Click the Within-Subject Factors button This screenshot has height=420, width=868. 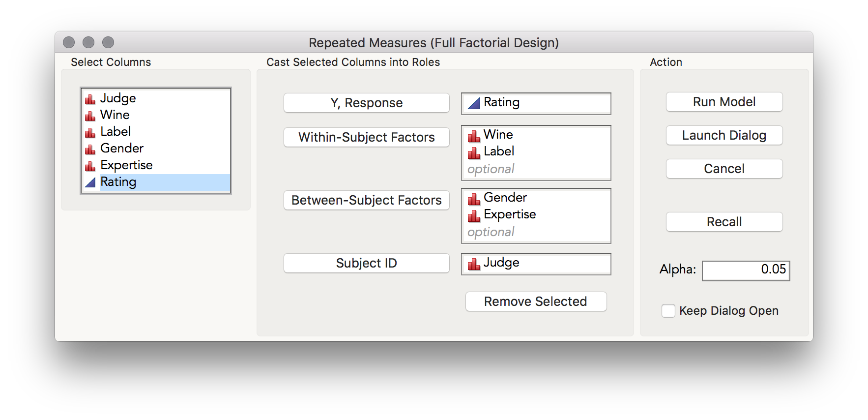(x=366, y=137)
